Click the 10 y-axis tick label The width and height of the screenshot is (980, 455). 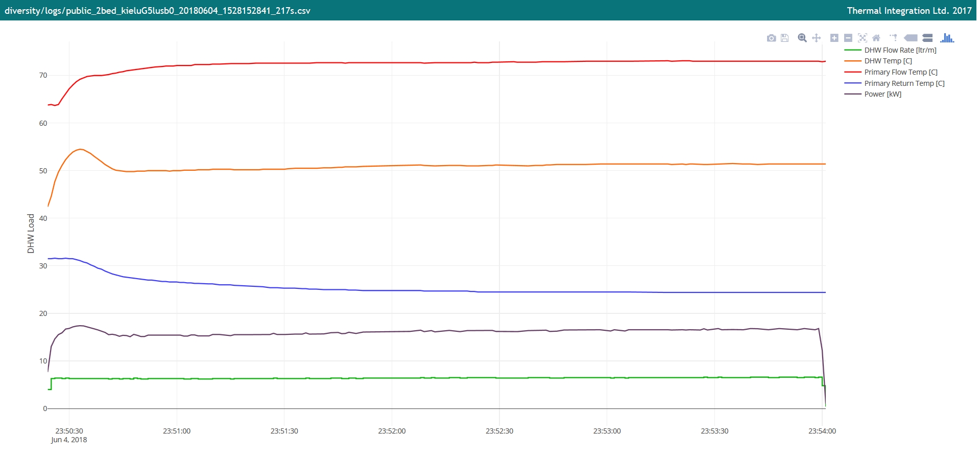pos(43,361)
